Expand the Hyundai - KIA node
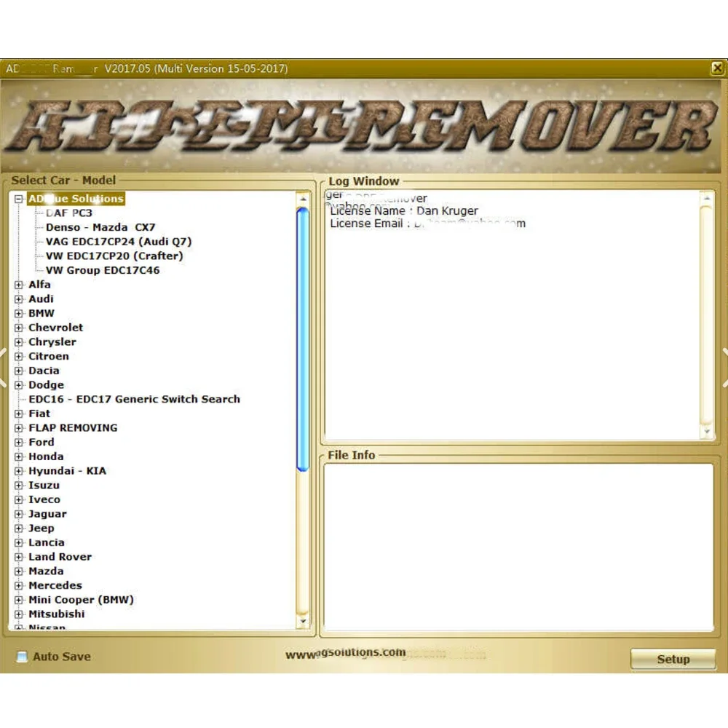This screenshot has height=728, width=728. point(19,471)
